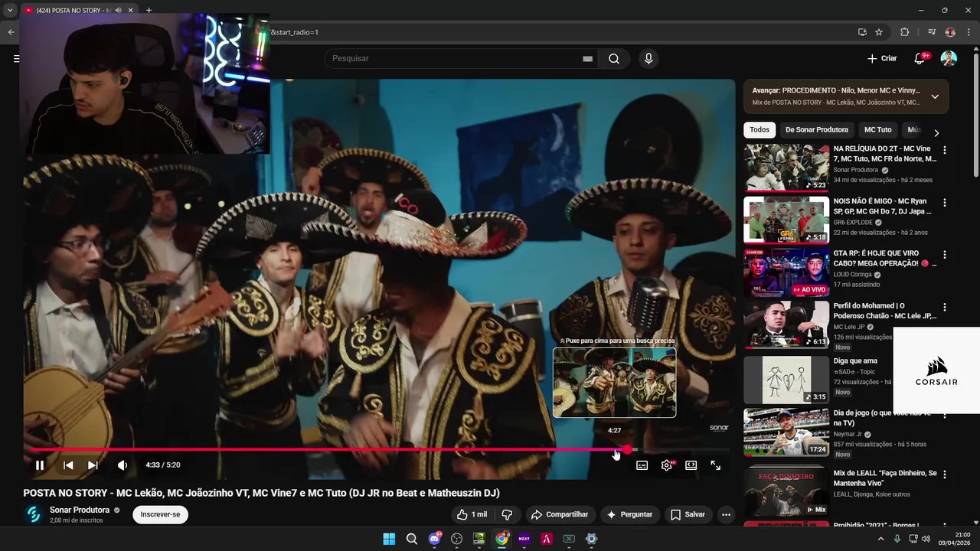
Task: Open NA RELÍQUIA DO 2T video thumbnail
Action: tap(786, 168)
